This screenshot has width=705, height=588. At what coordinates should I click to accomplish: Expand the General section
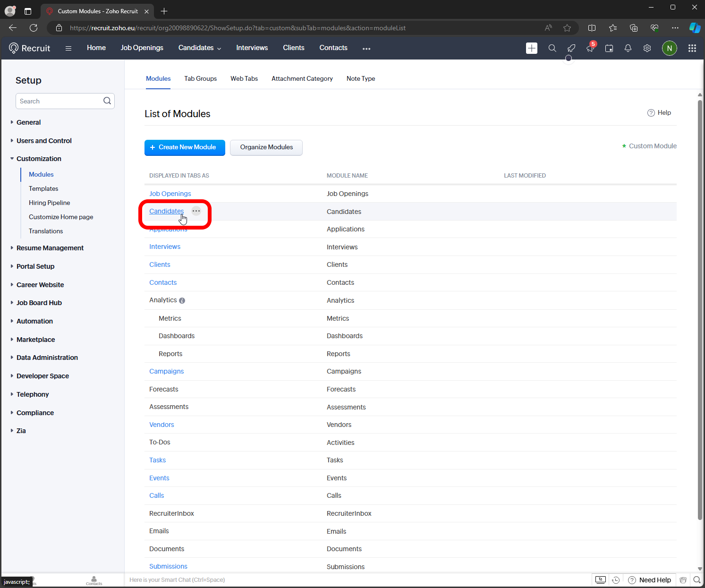click(x=28, y=122)
